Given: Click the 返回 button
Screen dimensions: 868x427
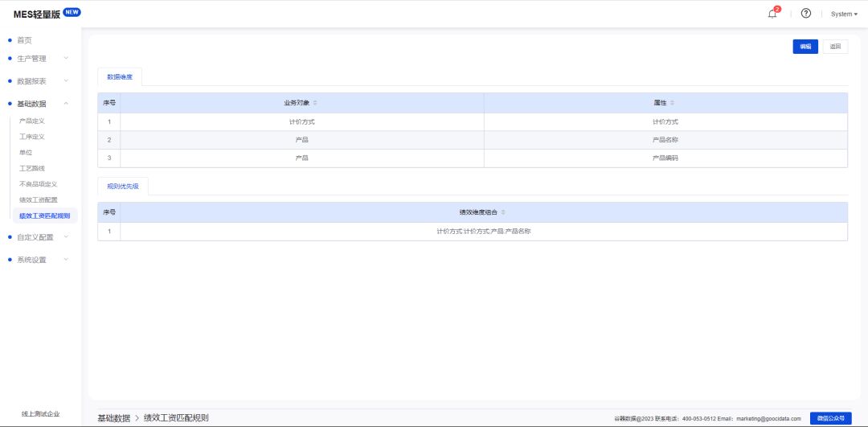Looking at the screenshot, I should pyautogui.click(x=835, y=47).
